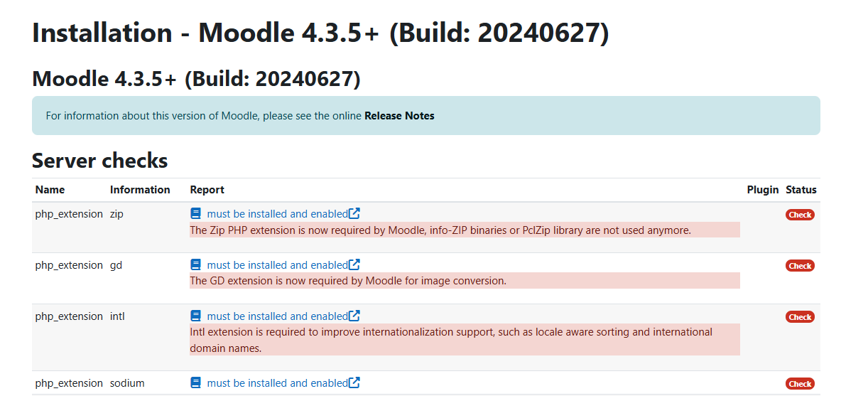Open gd 'must be installed and enabled' link
The height and width of the screenshot is (396, 868).
pyautogui.click(x=278, y=264)
